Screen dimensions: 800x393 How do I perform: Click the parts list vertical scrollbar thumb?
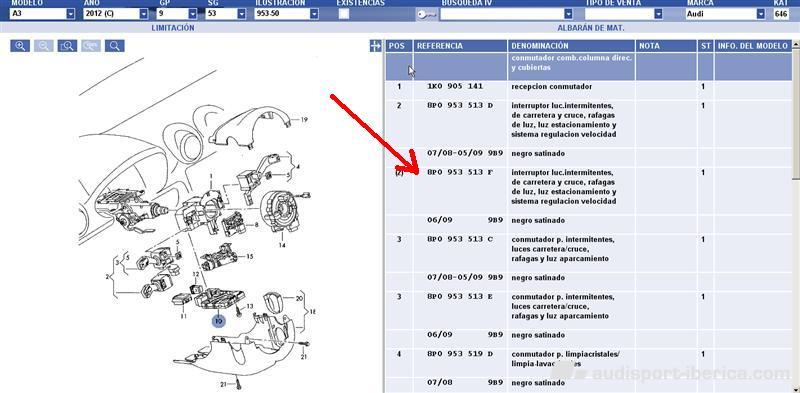coord(796,114)
